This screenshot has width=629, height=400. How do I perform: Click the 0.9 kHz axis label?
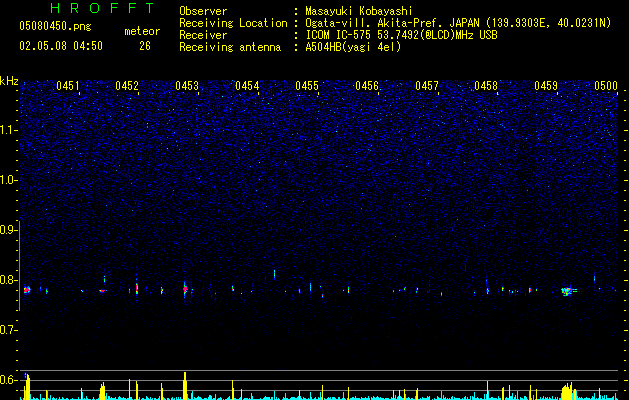tap(8, 230)
